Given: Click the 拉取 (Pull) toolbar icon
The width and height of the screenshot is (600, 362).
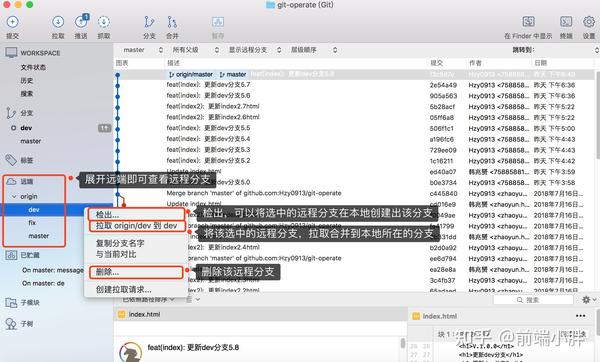Looking at the screenshot, I should pyautogui.click(x=58, y=22).
